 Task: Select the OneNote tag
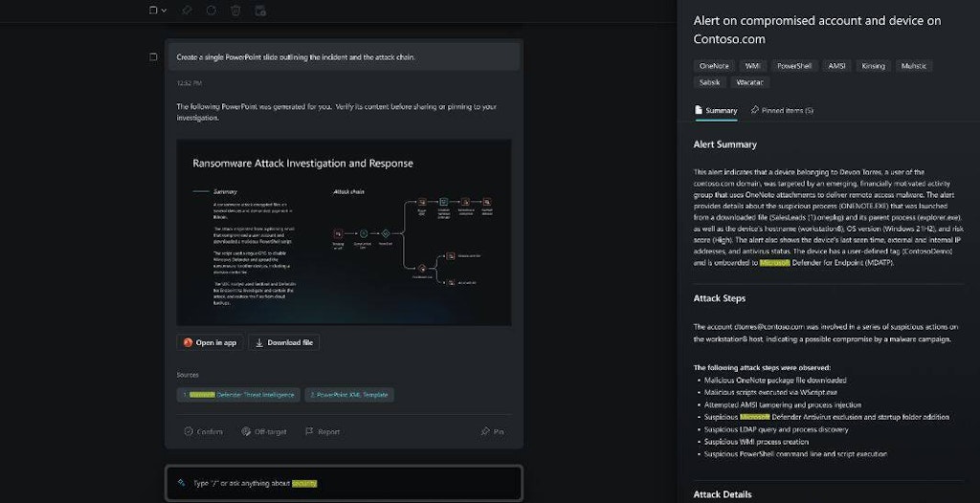(x=714, y=66)
